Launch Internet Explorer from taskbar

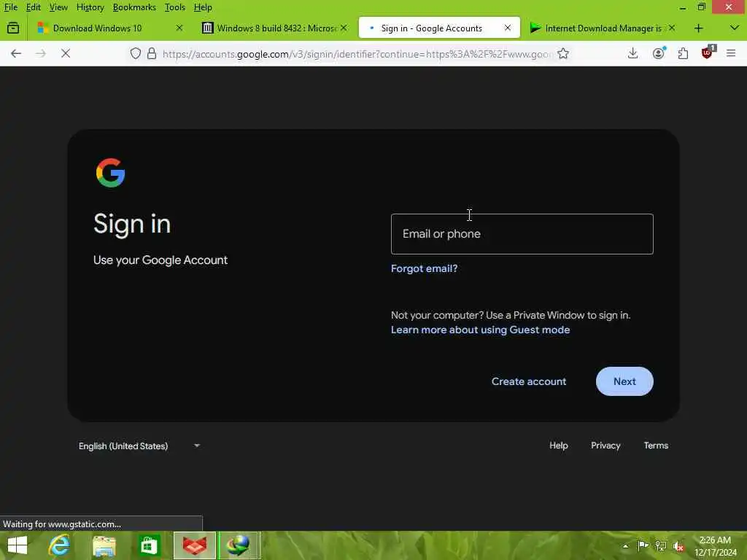(60, 545)
